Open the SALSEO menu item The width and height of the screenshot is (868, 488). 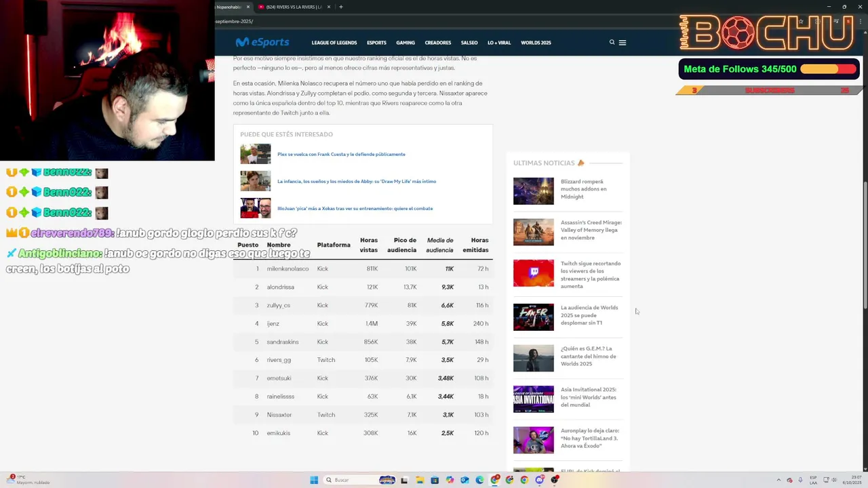469,43
